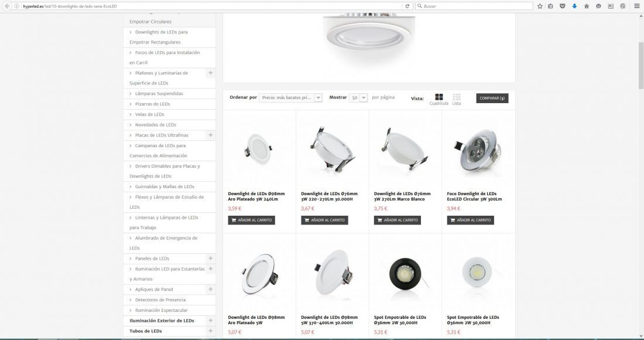The image size is (644, 340).
Task: Click the COMPARAR (3) button
Action: tap(492, 98)
